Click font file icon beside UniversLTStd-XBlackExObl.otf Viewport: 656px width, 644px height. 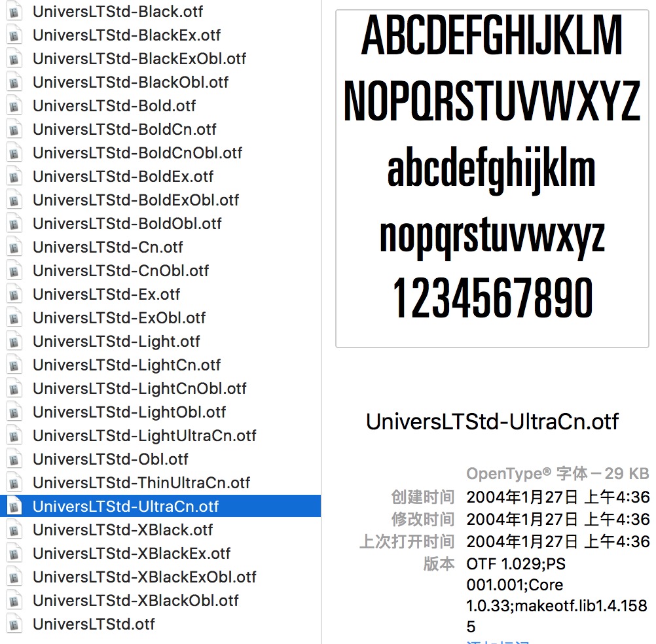pyautogui.click(x=14, y=577)
